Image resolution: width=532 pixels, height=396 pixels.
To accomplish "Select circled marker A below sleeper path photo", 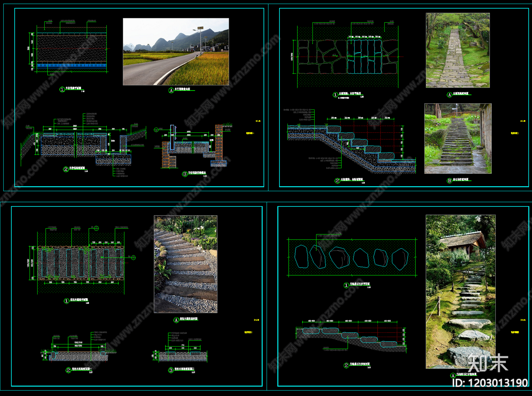I will click(176, 320).
